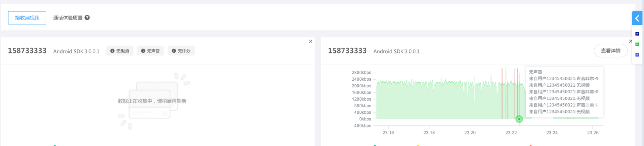Image resolution: width=644 pixels, height=146 pixels.
Task: Click the 无视频 warning tag
Action: 120,51
